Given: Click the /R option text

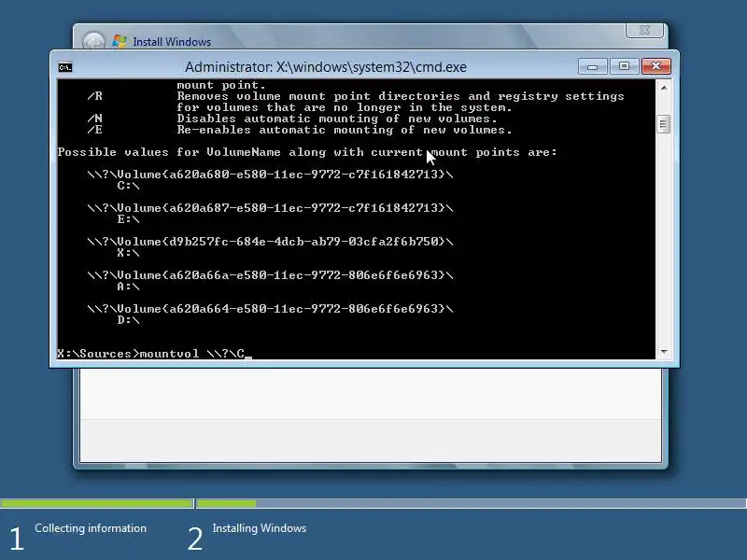Looking at the screenshot, I should tap(95, 96).
